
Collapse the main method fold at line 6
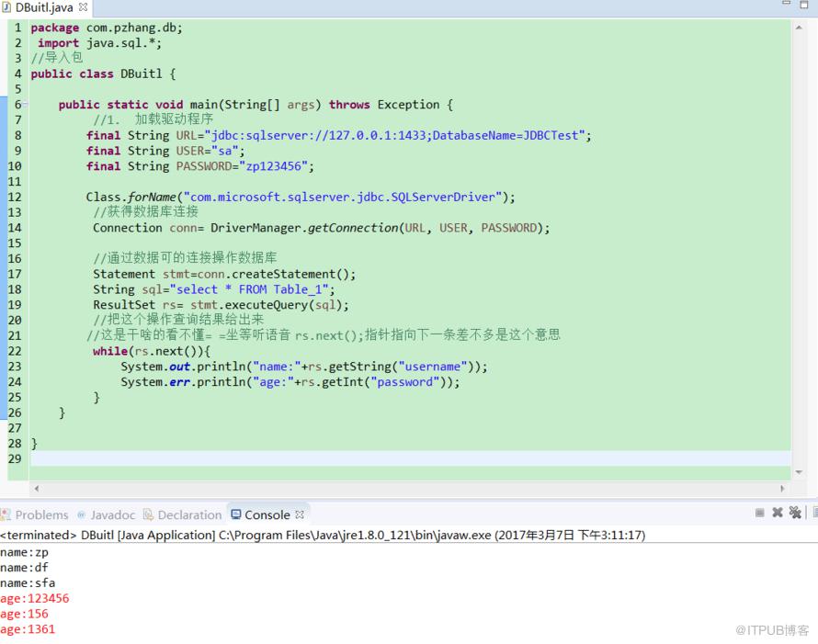[25, 105]
